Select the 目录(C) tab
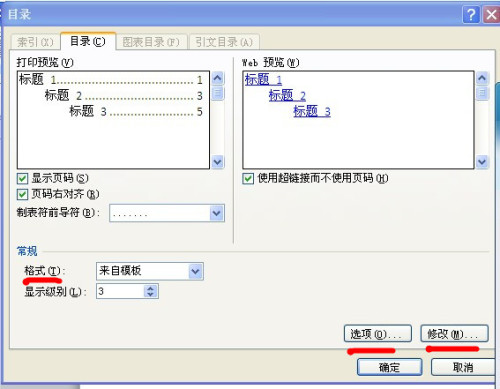This screenshot has height=389, width=500. tap(88, 41)
